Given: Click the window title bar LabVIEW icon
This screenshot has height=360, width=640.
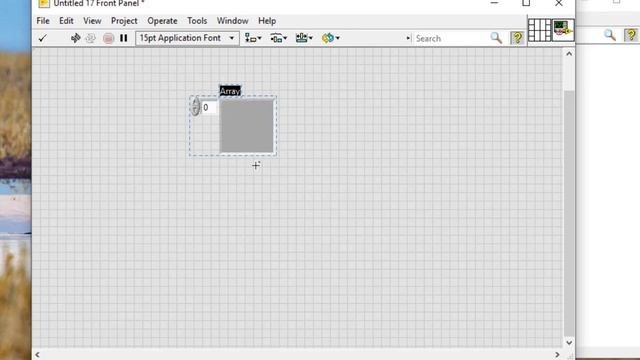Looking at the screenshot, I should click(x=44, y=4).
